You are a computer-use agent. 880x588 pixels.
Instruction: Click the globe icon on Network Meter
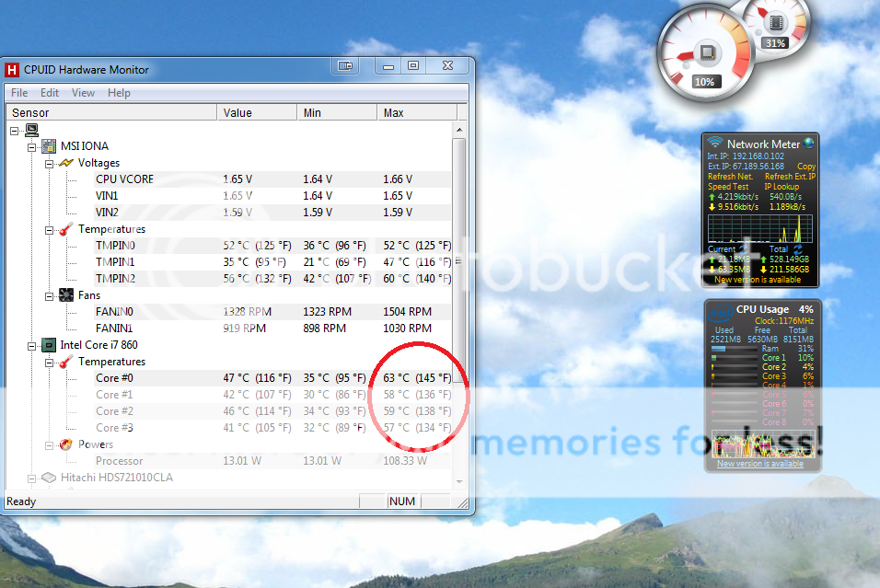pyautogui.click(x=810, y=144)
